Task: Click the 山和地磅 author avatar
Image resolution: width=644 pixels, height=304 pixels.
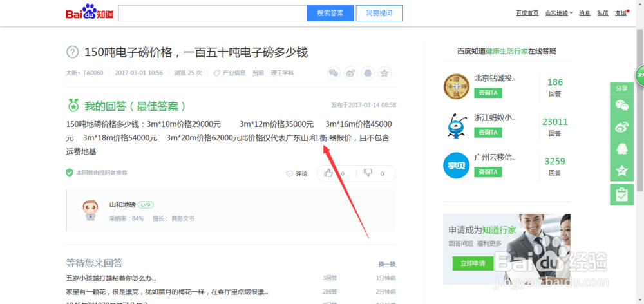Action: [x=90, y=211]
